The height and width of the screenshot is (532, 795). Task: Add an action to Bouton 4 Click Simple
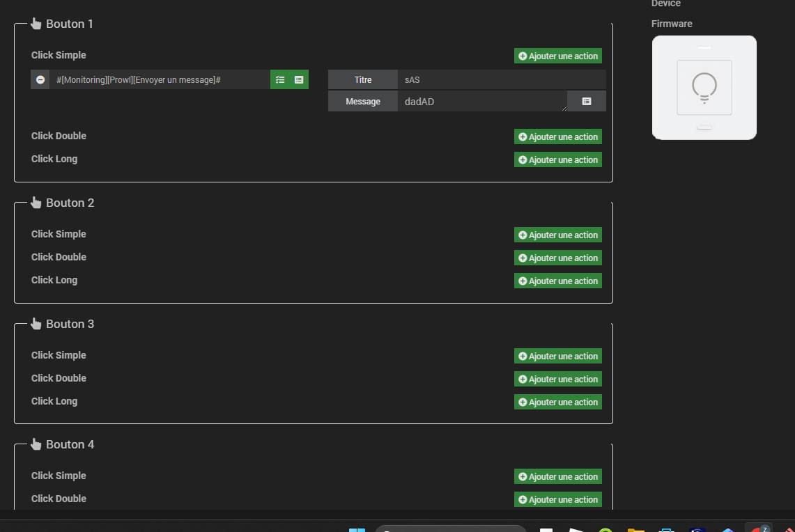coord(557,476)
